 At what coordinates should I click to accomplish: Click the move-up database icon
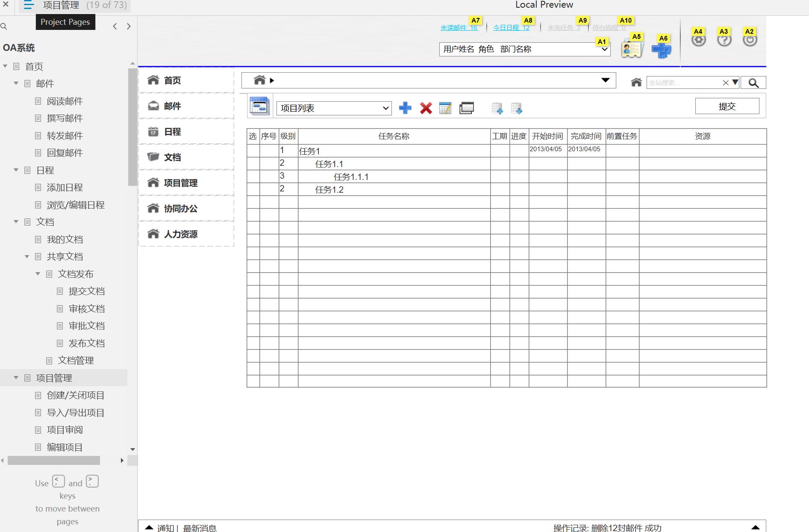pyautogui.click(x=497, y=108)
